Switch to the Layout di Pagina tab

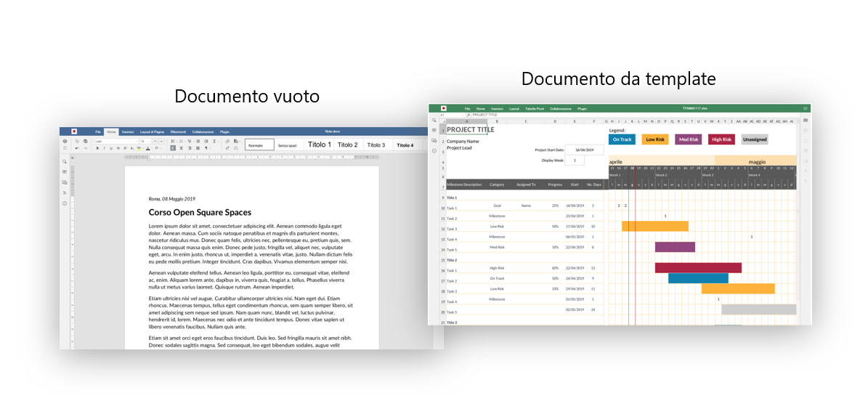coord(152,131)
